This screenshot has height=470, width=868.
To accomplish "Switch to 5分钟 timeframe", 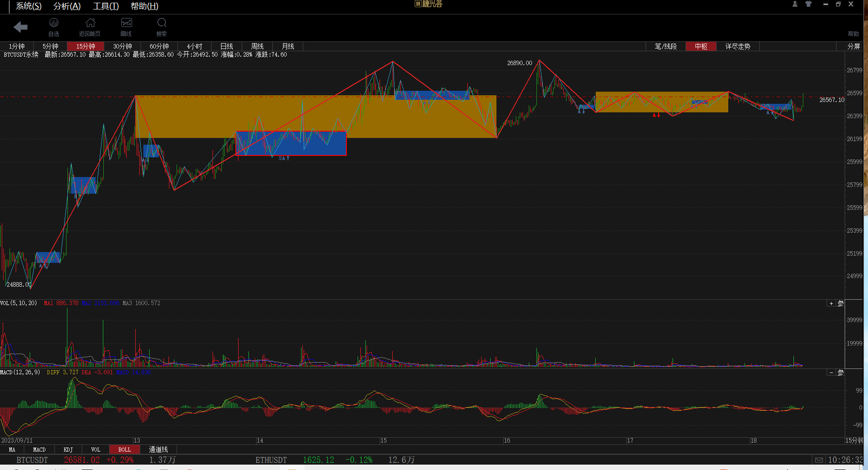I will coord(50,46).
